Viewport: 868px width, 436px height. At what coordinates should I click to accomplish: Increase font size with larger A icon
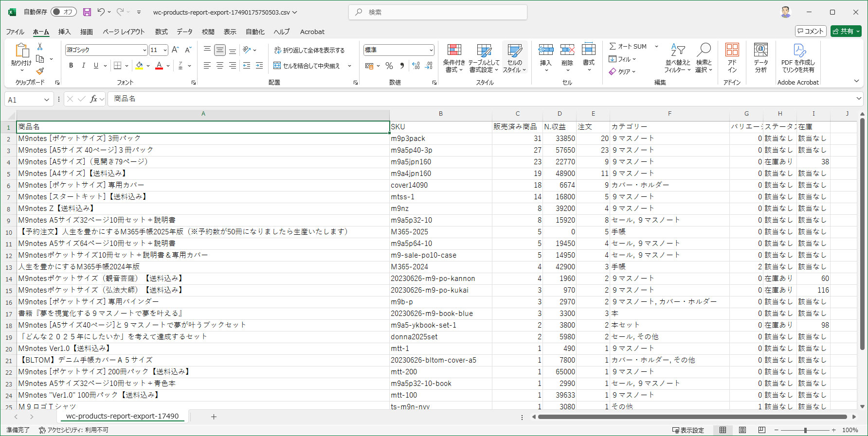pos(175,50)
